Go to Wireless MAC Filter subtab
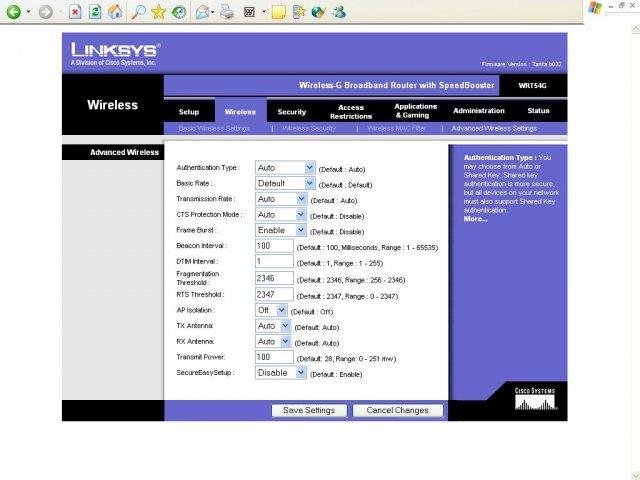The height and width of the screenshot is (480, 640). click(396, 128)
